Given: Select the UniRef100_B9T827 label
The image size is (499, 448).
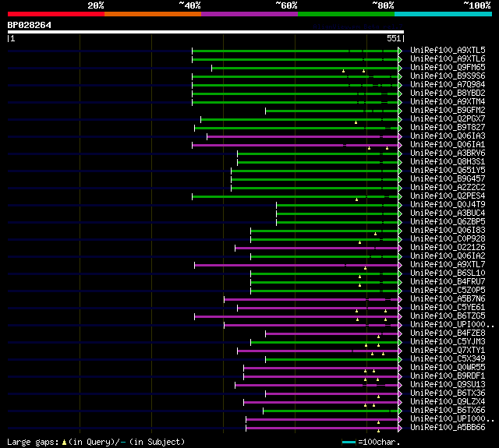Looking at the screenshot, I should tap(448, 128).
